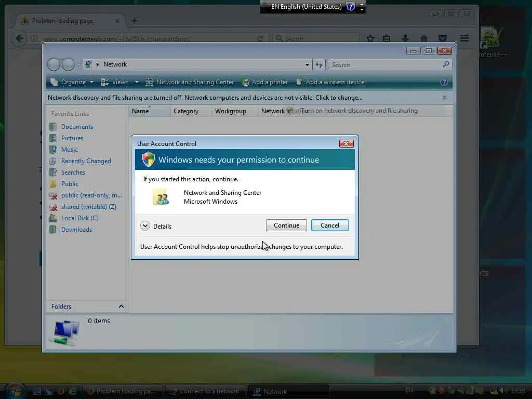Open the address bar history dropdown
The image size is (532, 399).
[x=307, y=64]
